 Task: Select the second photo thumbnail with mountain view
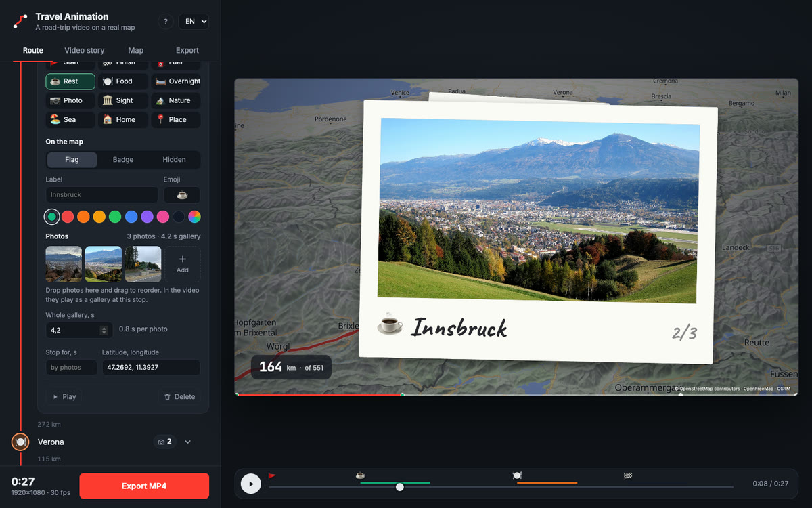click(104, 264)
